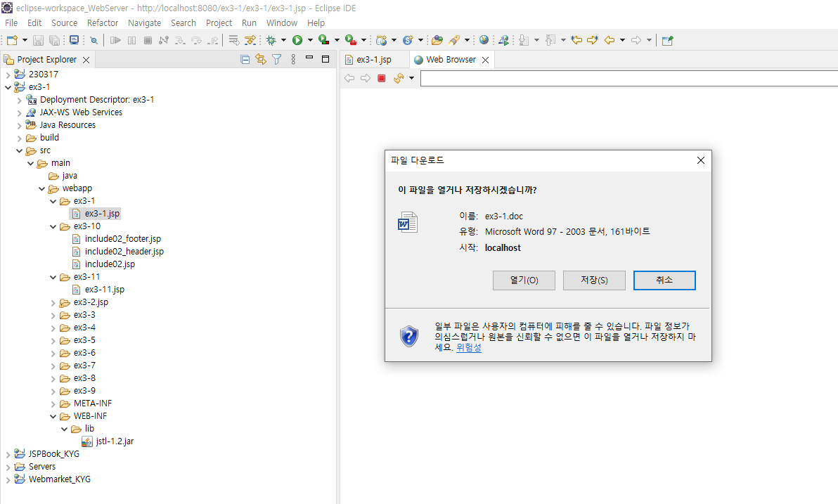Click the Suspend debug icon
The image size is (838, 504).
[132, 40]
